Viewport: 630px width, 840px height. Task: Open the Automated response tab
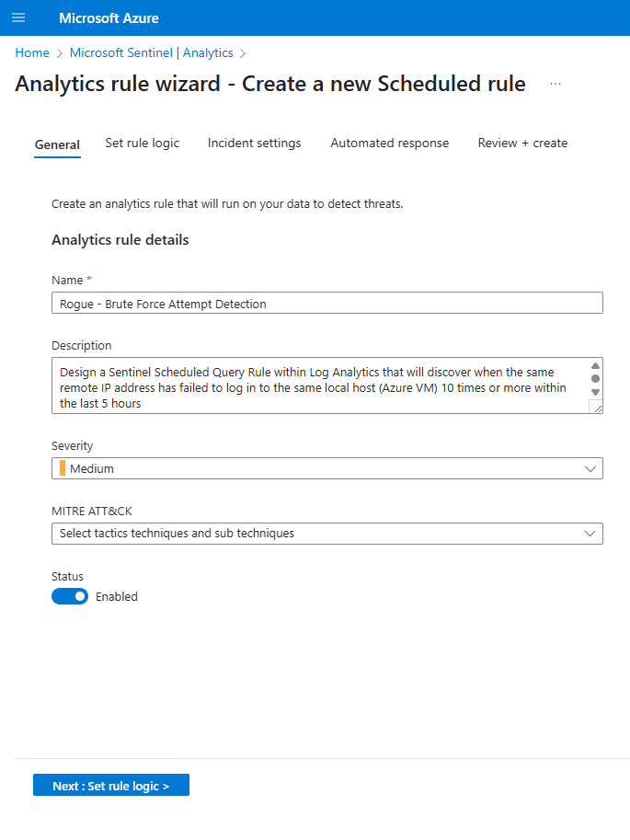coord(389,143)
